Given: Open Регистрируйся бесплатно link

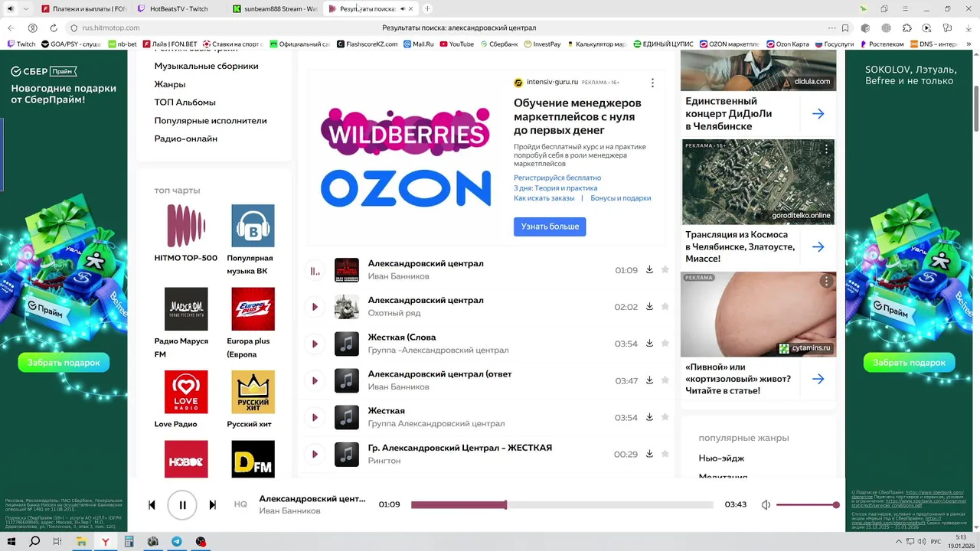Looking at the screenshot, I should [557, 178].
